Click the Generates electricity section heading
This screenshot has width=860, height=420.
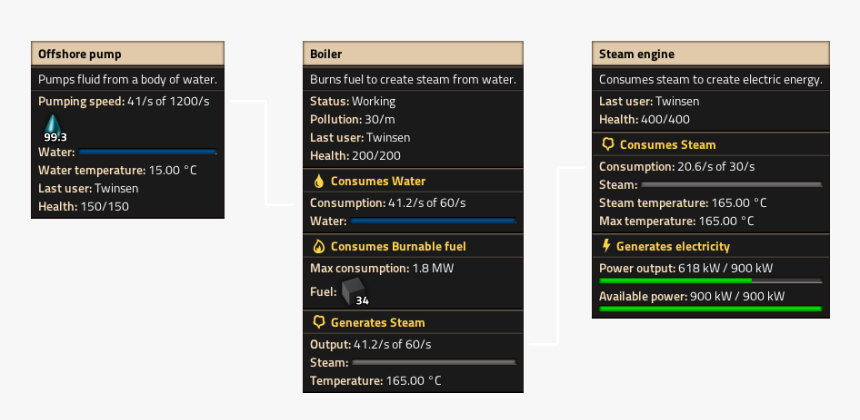pos(673,246)
